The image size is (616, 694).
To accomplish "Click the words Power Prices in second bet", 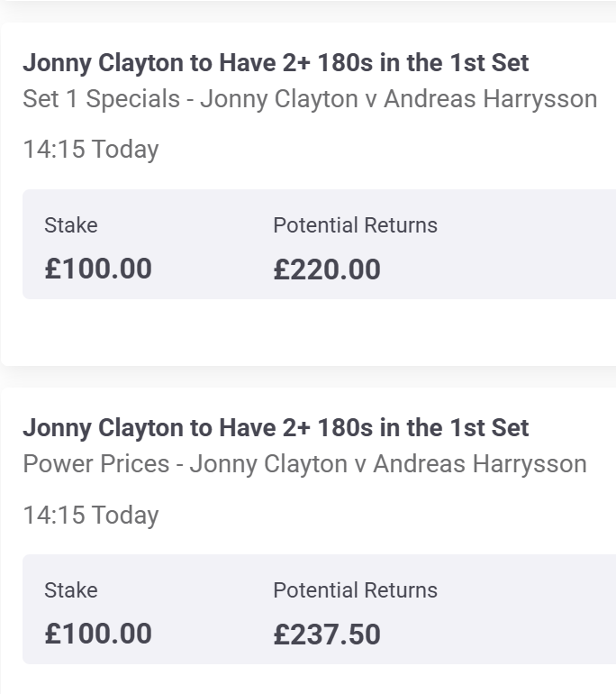I will point(95,464).
